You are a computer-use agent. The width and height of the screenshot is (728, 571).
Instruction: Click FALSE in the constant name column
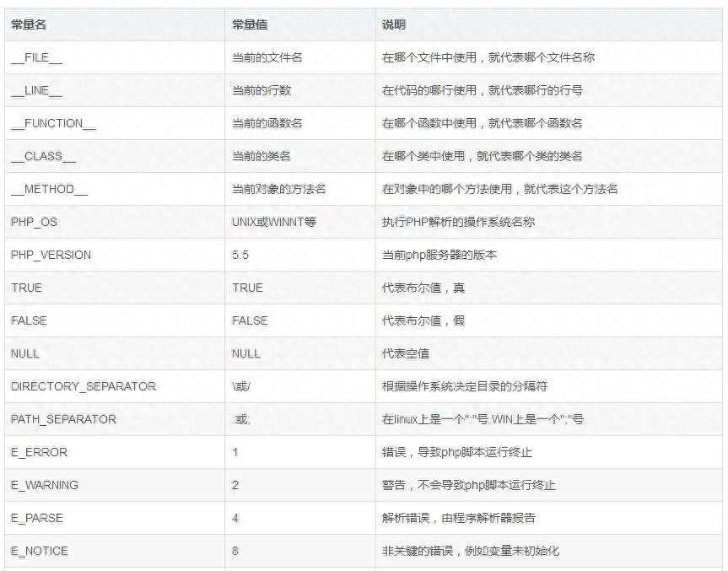29,321
